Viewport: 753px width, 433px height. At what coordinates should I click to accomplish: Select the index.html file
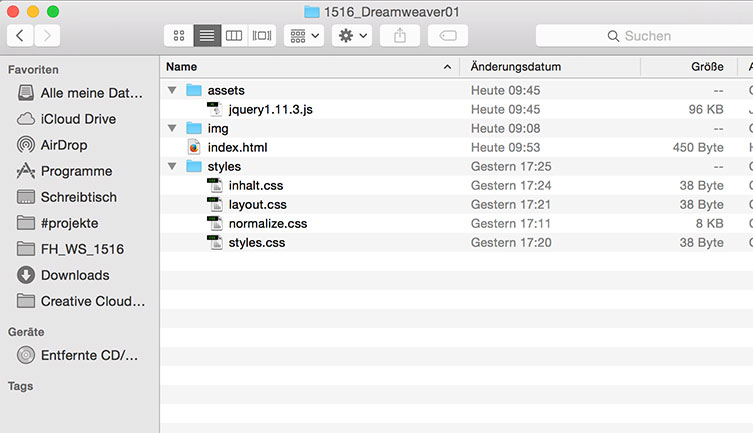237,147
